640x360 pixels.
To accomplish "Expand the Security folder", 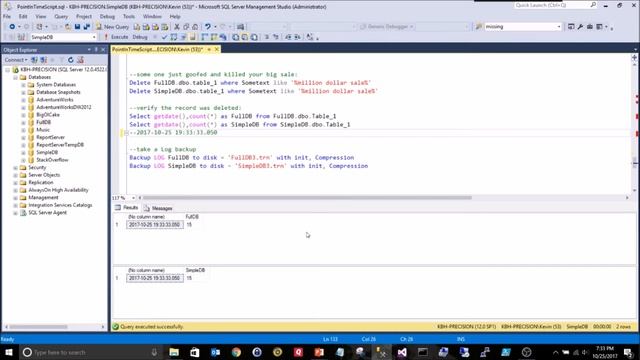I will point(16,167).
